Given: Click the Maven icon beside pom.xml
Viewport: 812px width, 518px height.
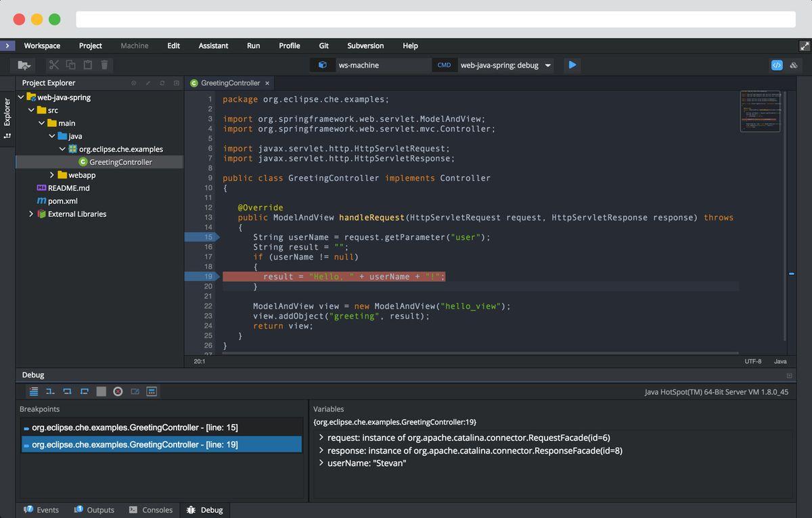Looking at the screenshot, I should tap(41, 202).
